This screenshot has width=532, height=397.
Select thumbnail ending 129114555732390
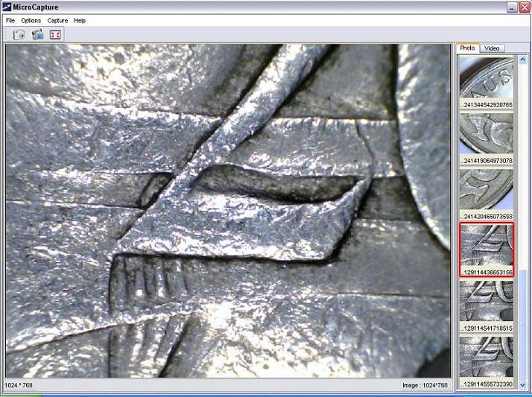click(x=487, y=361)
